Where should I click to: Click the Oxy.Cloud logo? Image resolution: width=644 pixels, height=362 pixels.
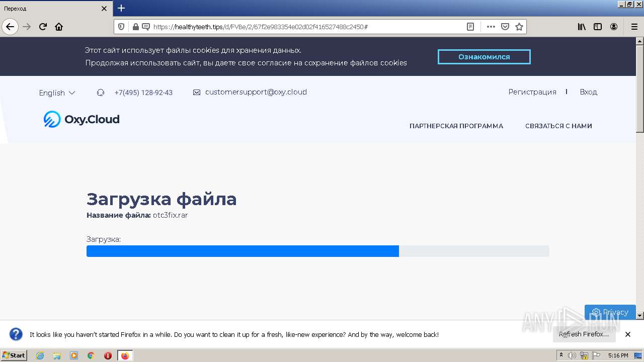pyautogui.click(x=82, y=119)
